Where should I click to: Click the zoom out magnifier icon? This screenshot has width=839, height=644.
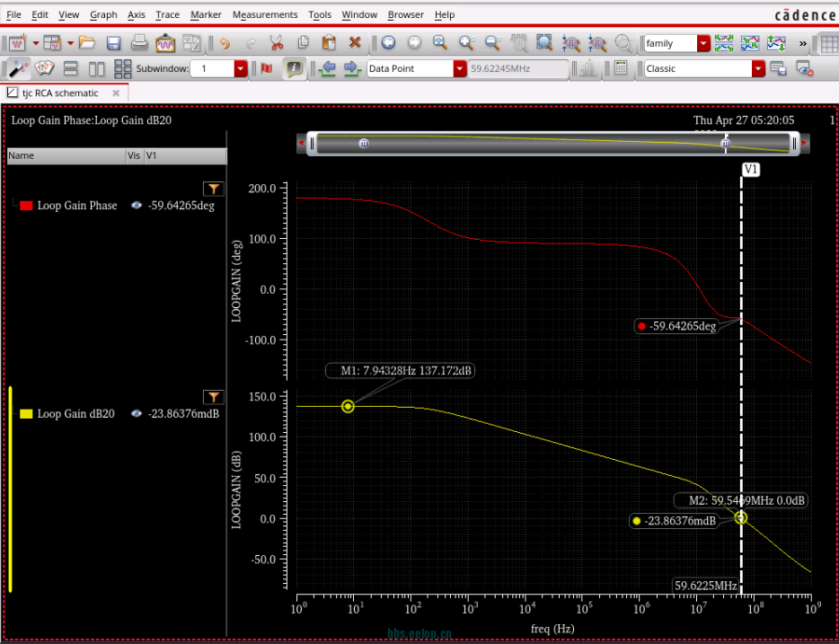click(x=492, y=43)
